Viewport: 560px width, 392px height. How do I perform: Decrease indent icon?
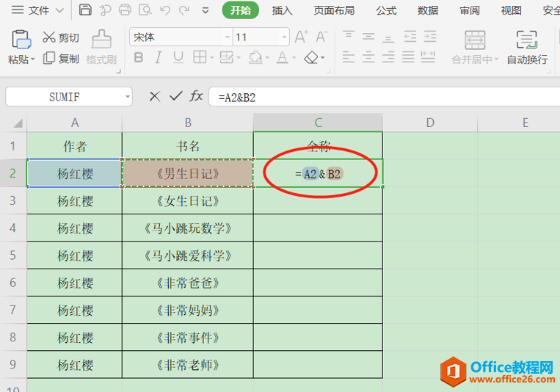tap(410, 37)
